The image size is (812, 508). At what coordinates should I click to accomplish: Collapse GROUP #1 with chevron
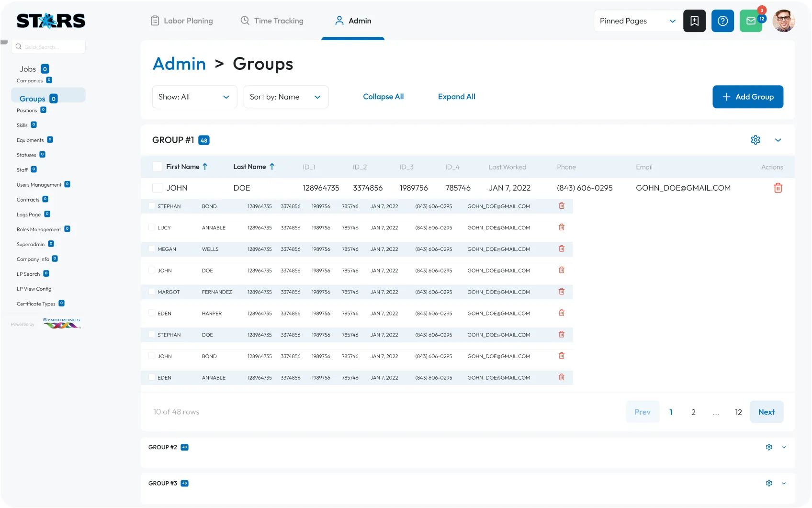point(778,140)
